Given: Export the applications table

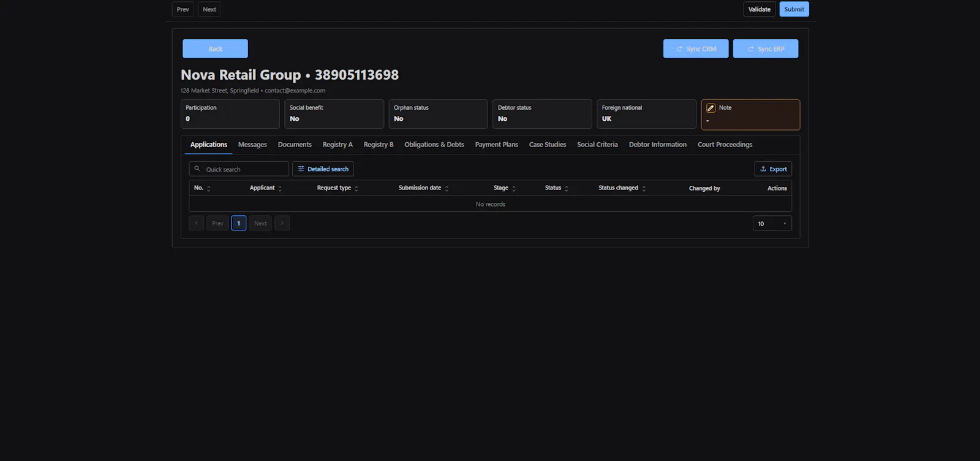Looking at the screenshot, I should [x=773, y=169].
